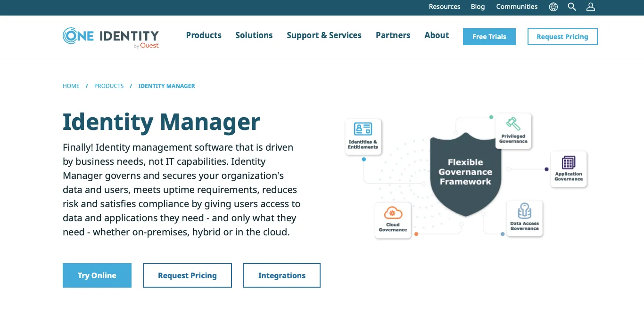Go to PRODUCTS breadcrumb
Image resolution: width=644 pixels, height=322 pixels.
[109, 86]
